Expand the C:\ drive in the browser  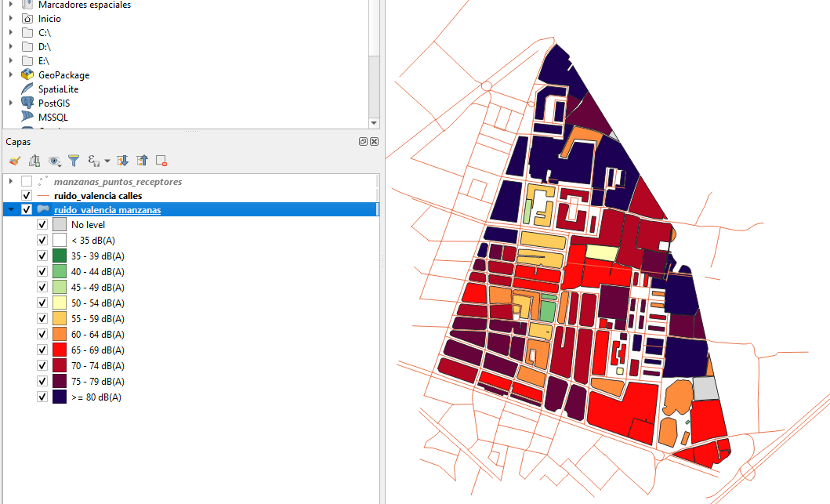(10, 32)
